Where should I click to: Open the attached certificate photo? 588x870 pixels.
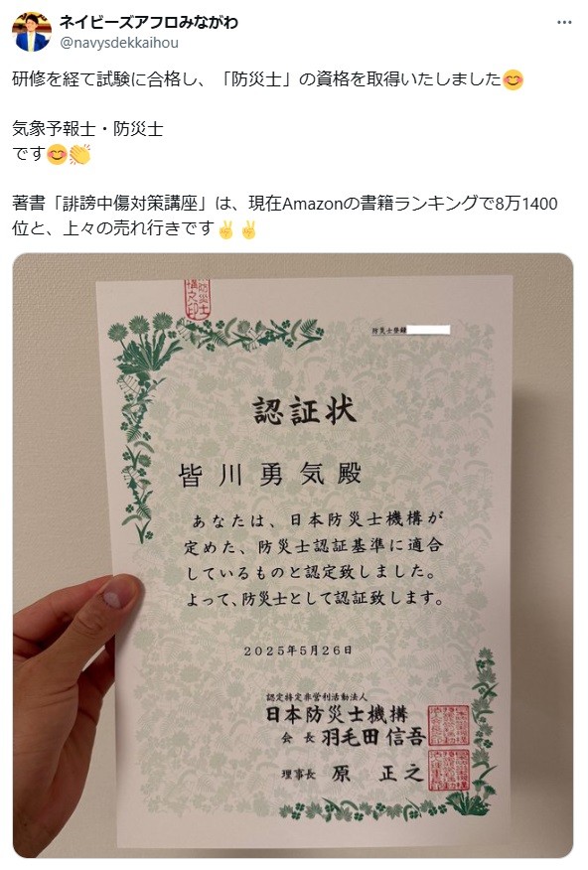293,555
